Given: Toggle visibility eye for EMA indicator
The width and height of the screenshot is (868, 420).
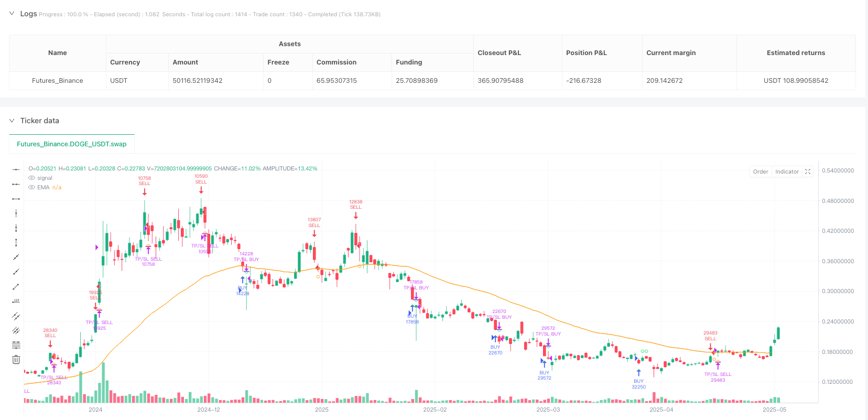Looking at the screenshot, I should (32, 188).
